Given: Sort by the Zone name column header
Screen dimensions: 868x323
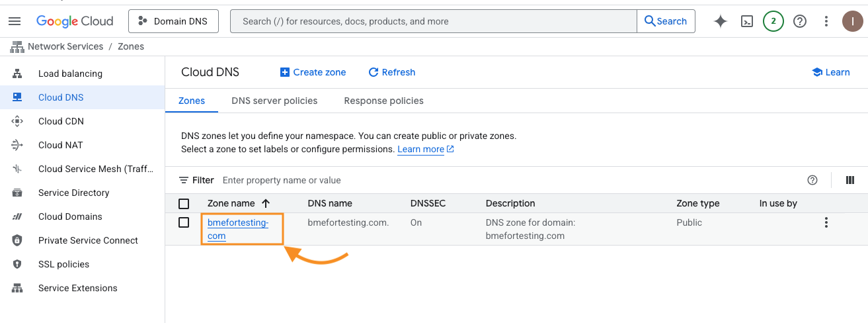Looking at the screenshot, I should pyautogui.click(x=239, y=203).
